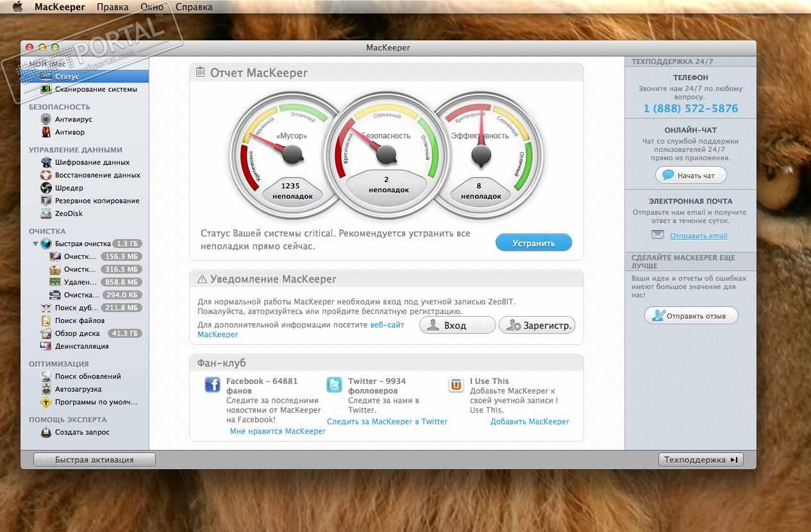This screenshot has width=811, height=532.
Task: Click the Twitter bird icon
Action: pyautogui.click(x=334, y=385)
